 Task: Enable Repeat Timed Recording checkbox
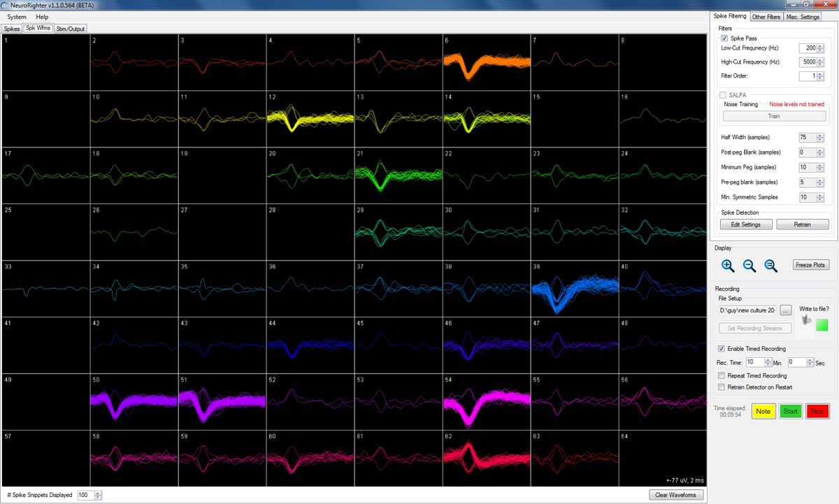click(x=722, y=376)
